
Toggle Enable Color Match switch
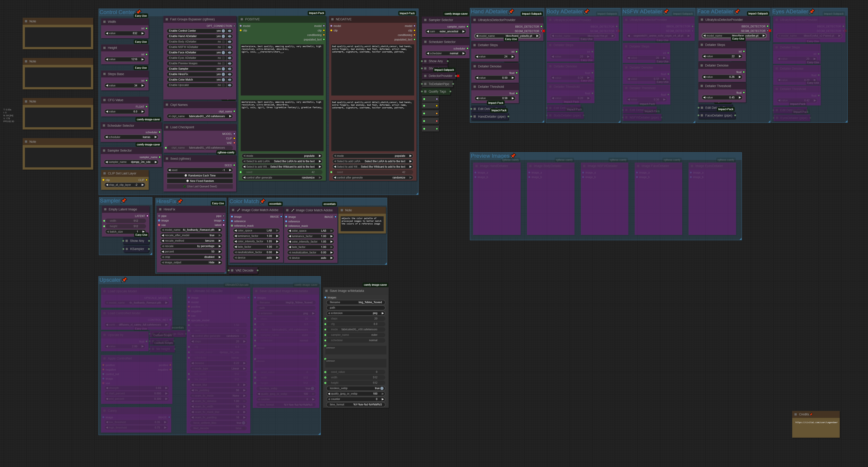pyautogui.click(x=223, y=79)
